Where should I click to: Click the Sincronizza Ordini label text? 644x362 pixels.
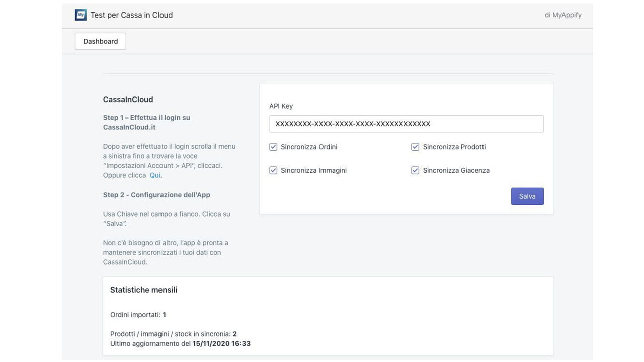pyautogui.click(x=309, y=146)
